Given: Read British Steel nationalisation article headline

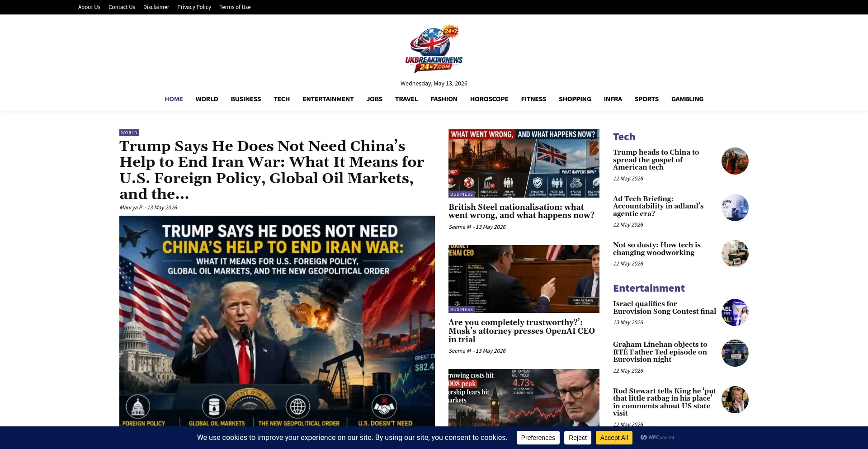Looking at the screenshot, I should click(521, 211).
